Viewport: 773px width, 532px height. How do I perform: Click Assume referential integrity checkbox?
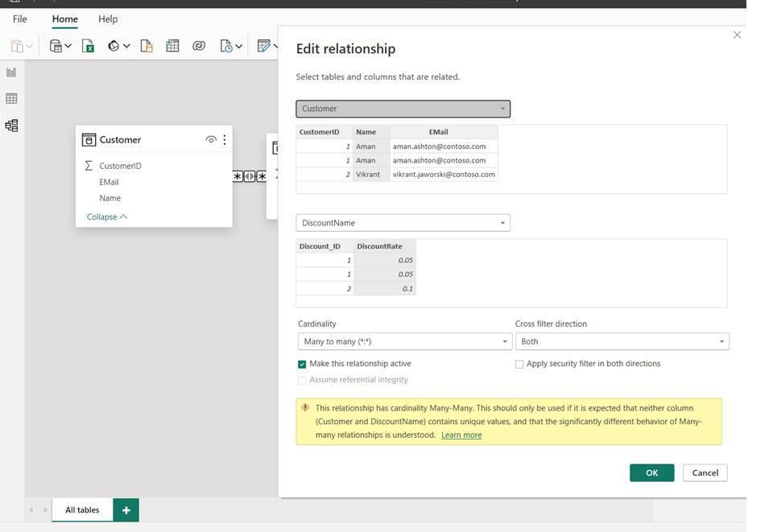(302, 380)
